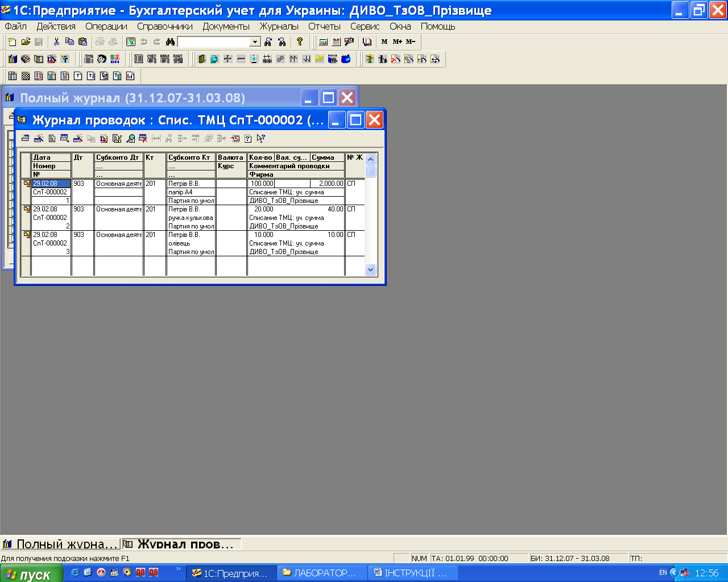
Task: Open the Calculator icon in toolbar
Action: (323, 41)
